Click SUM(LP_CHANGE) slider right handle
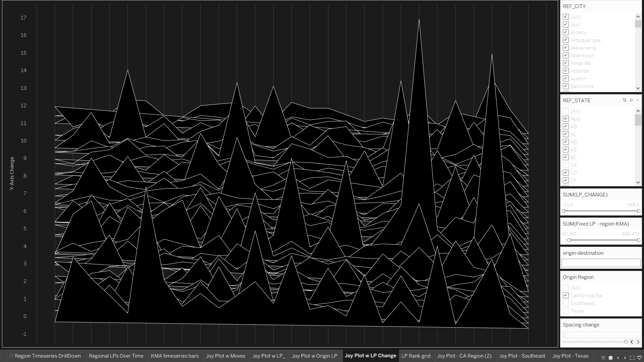This screenshot has height=362, width=644. pos(639,211)
